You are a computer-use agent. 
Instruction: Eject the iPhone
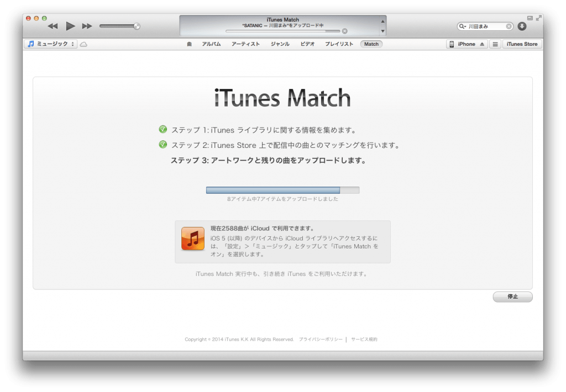pyautogui.click(x=482, y=44)
